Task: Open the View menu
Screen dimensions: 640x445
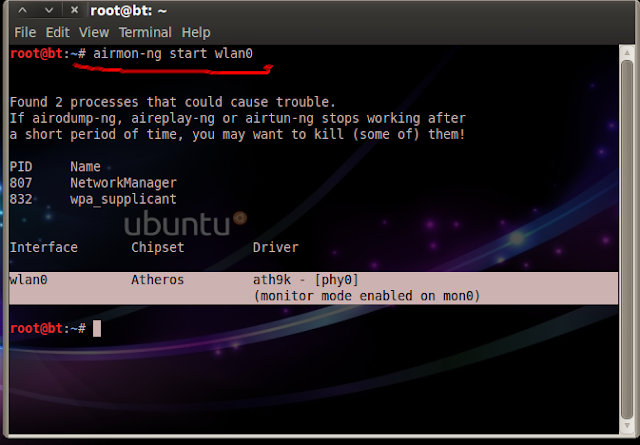Action: coord(94,32)
